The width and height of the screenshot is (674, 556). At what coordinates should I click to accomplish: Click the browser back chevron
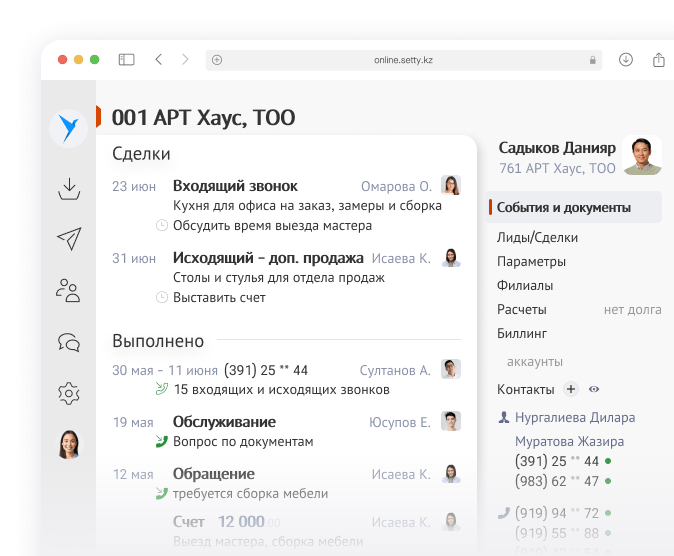pyautogui.click(x=158, y=60)
